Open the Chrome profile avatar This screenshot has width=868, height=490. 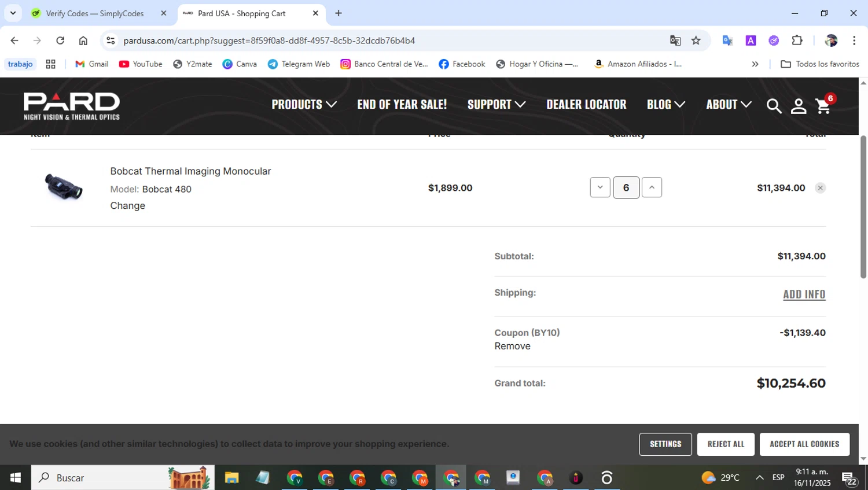832,40
